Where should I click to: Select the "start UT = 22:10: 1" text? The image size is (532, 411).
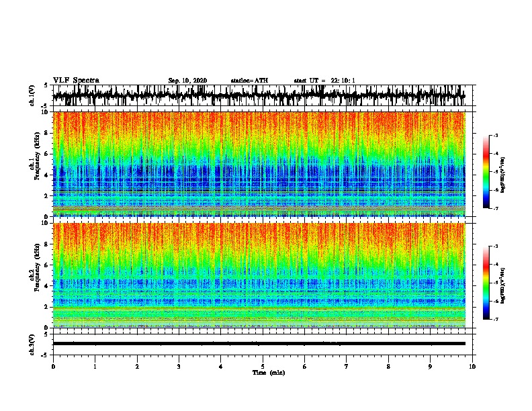[x=324, y=81]
